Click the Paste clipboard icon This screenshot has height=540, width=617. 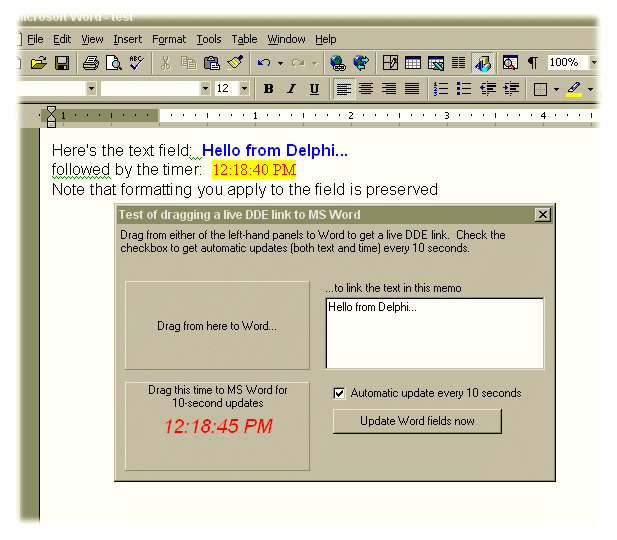tap(212, 63)
